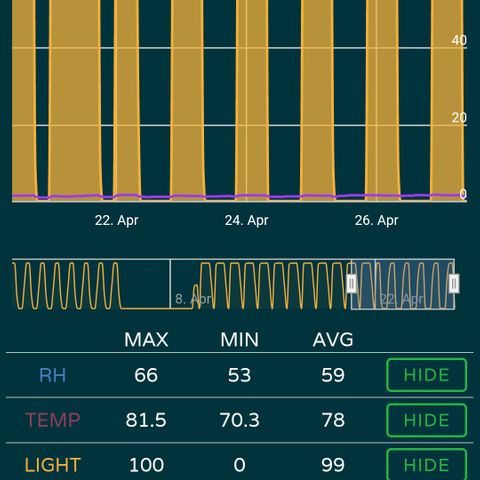Click the MAX column header
Screen dimensions: 480x480
tap(146, 340)
